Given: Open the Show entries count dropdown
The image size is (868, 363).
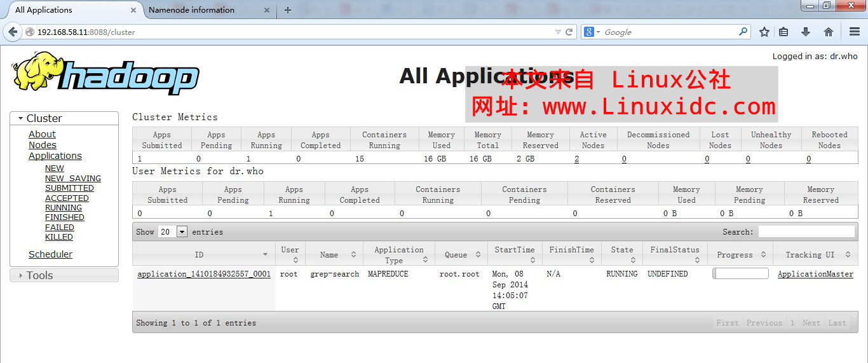Looking at the screenshot, I should pyautogui.click(x=173, y=232).
